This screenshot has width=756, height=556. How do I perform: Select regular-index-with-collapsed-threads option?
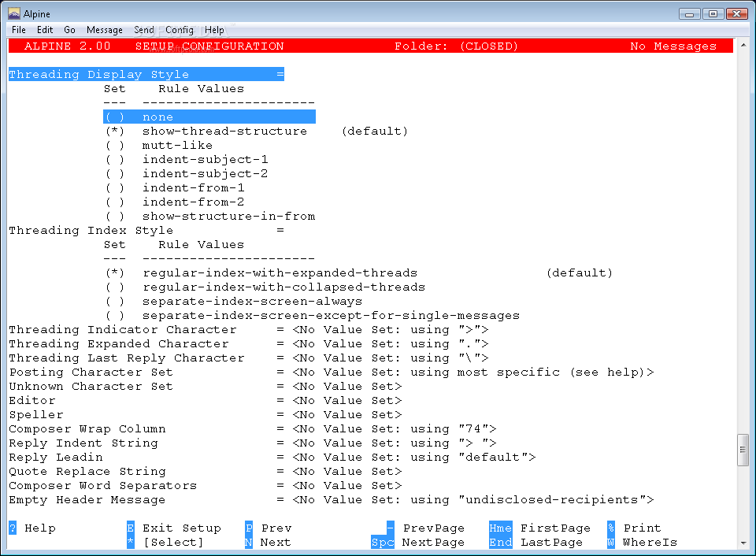[115, 287]
